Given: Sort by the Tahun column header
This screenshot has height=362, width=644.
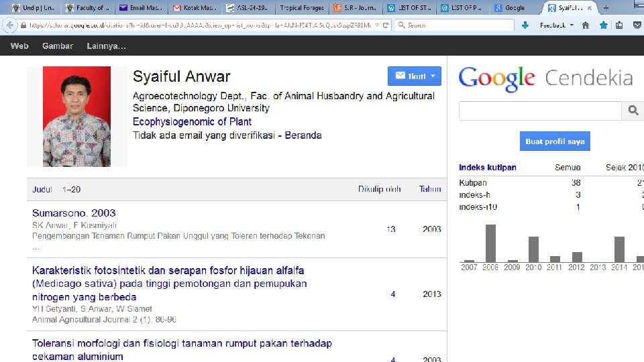Looking at the screenshot, I should 430,189.
